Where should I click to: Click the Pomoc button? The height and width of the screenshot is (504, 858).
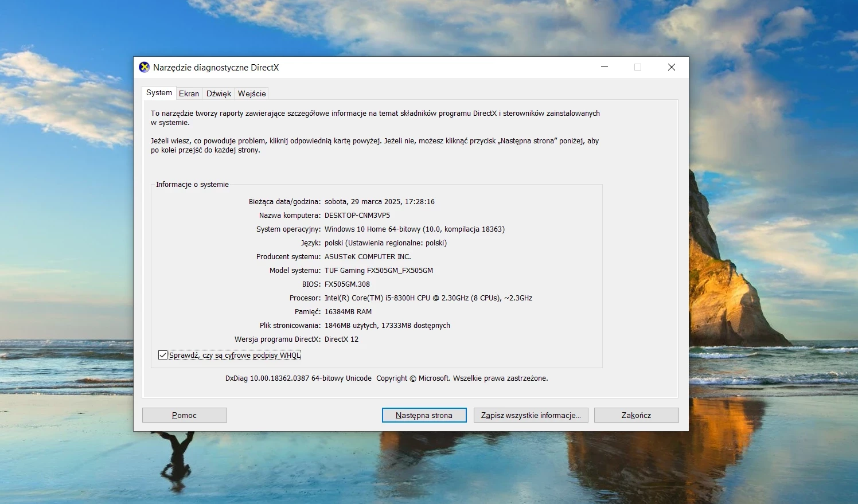point(185,415)
